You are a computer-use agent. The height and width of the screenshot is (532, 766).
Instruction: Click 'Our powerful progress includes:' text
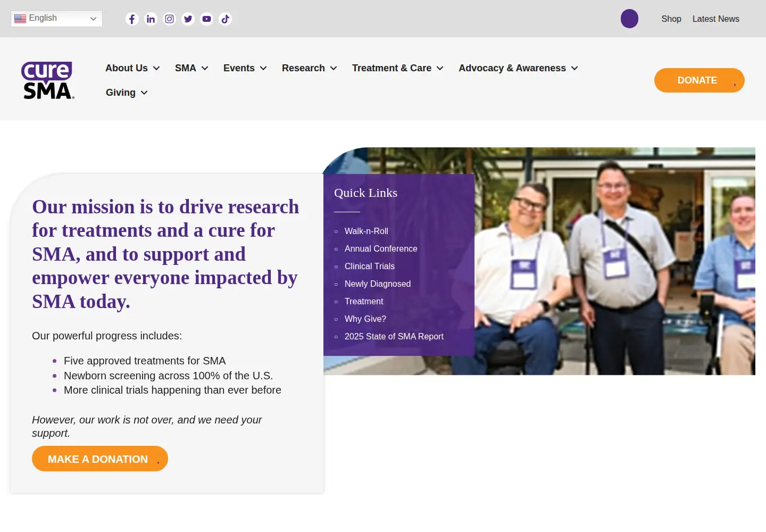pos(107,336)
